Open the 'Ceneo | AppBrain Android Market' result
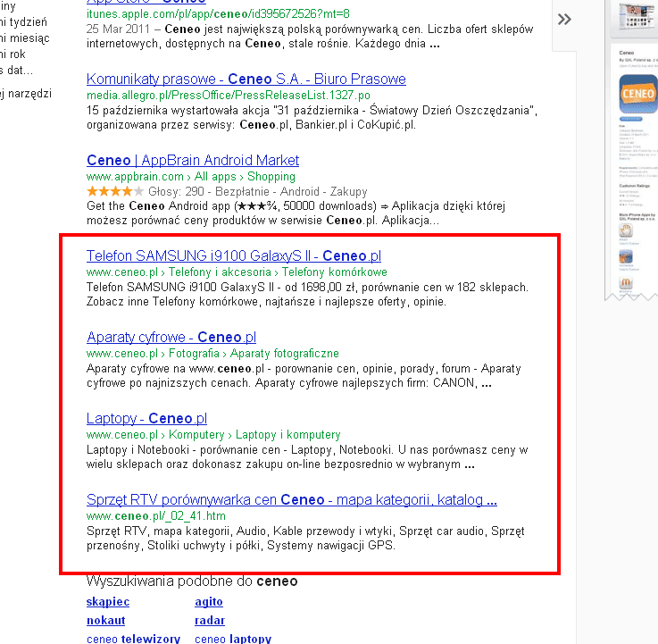This screenshot has width=658, height=644. tap(193, 160)
